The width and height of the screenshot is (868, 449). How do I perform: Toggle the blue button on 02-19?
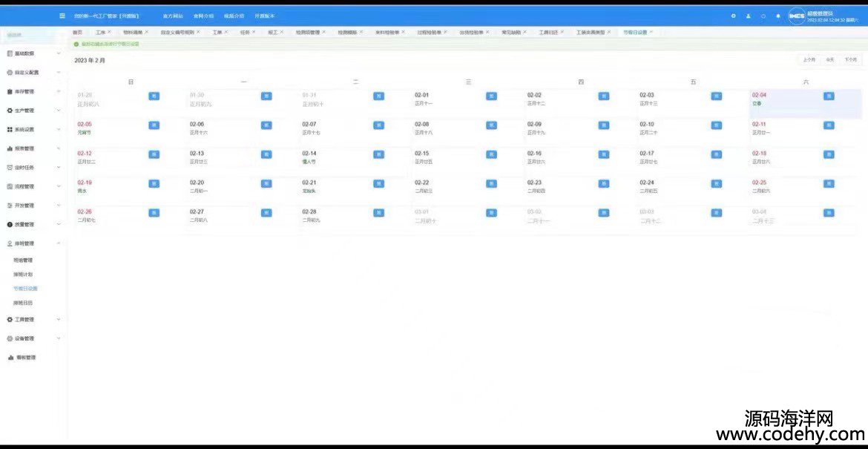154,184
